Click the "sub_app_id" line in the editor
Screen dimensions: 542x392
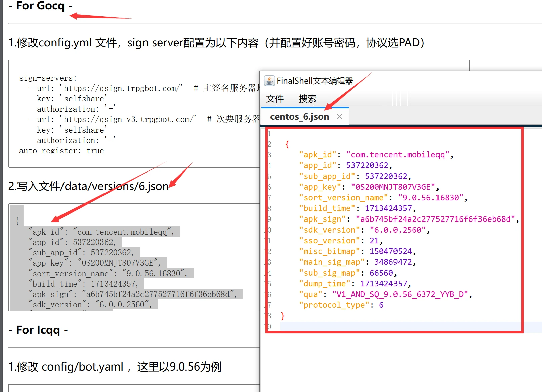[355, 176]
